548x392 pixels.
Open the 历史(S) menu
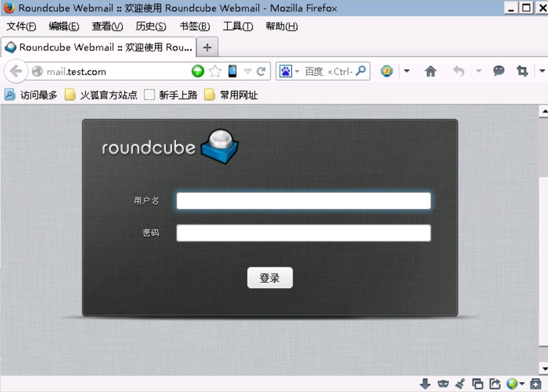pyautogui.click(x=150, y=26)
